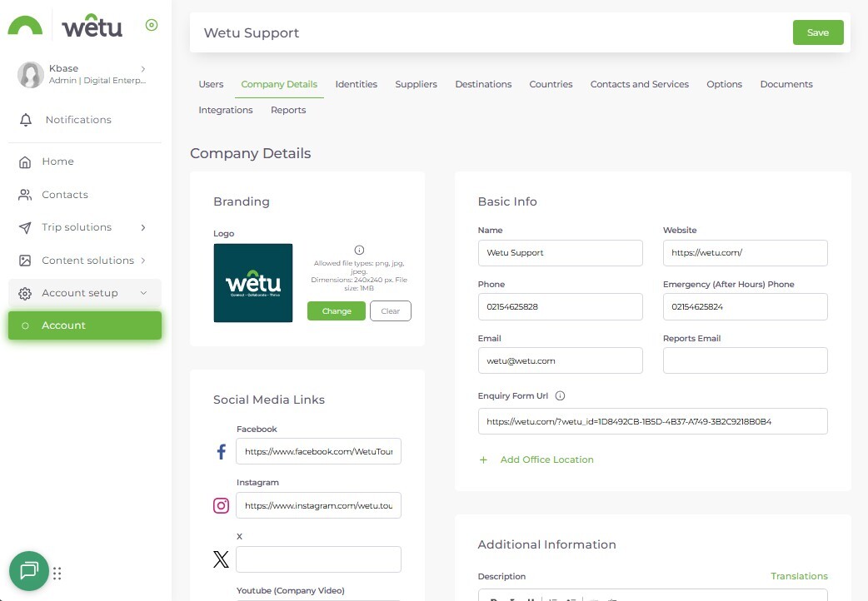
Task: Click the logo info icon in Branding
Action: point(359,251)
